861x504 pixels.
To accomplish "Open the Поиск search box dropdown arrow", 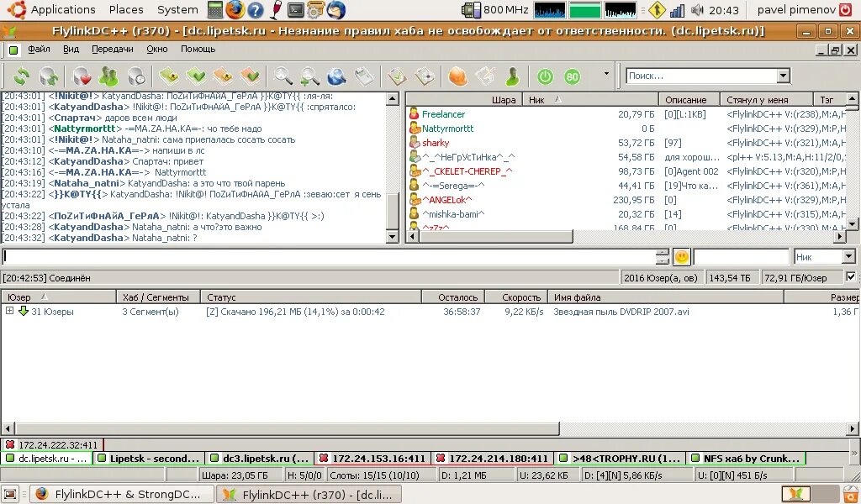I will coord(784,76).
